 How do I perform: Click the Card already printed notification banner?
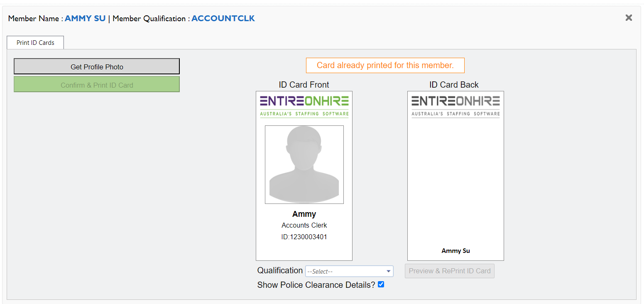coord(385,65)
